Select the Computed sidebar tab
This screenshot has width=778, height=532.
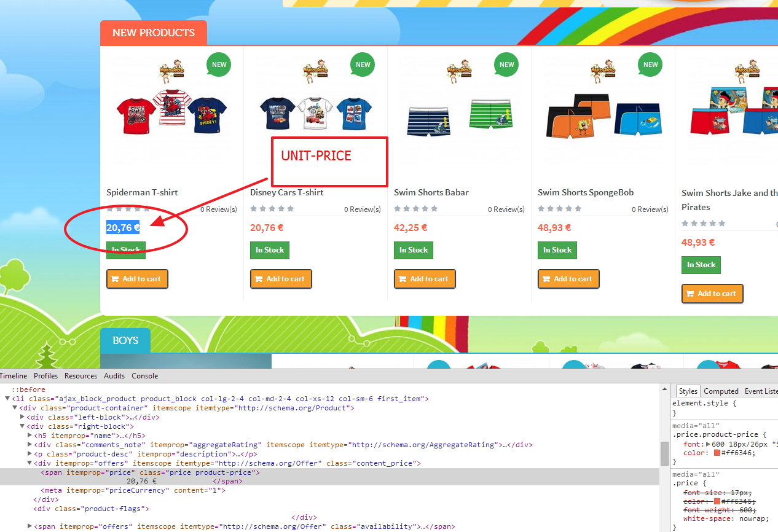pyautogui.click(x=721, y=391)
